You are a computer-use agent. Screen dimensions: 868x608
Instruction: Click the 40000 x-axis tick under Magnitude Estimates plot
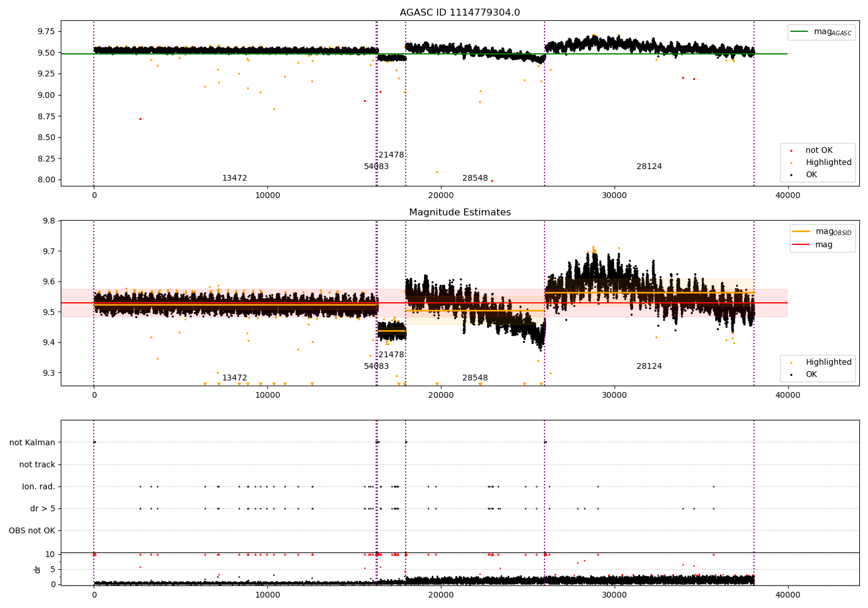(788, 395)
